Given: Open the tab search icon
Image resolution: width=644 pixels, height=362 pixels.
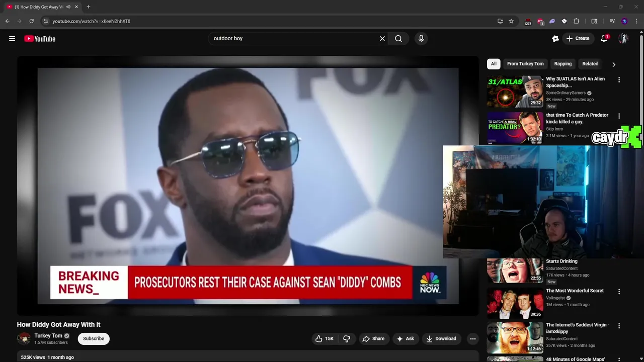Looking at the screenshot, I should click(x=594, y=21).
